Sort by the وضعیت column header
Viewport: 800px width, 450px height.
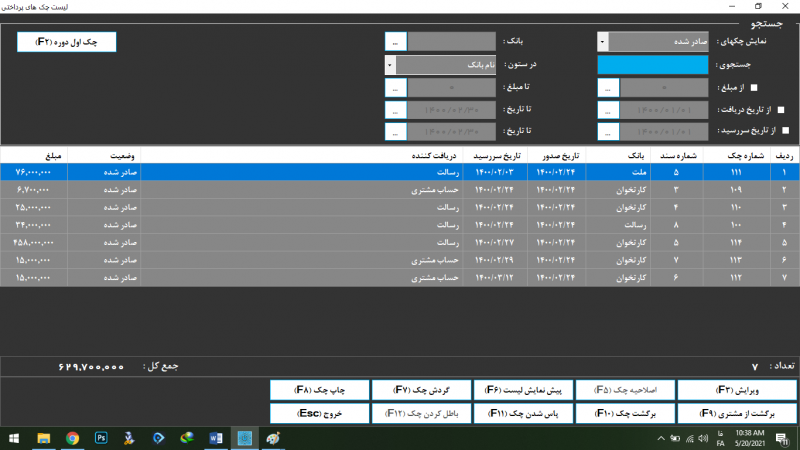point(104,156)
